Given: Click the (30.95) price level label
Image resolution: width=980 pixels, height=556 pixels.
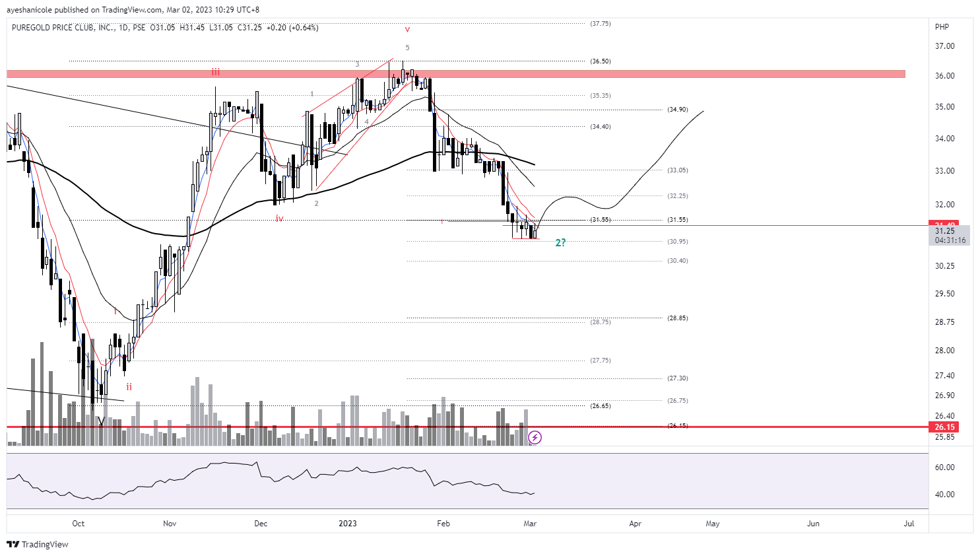Looking at the screenshot, I should (x=678, y=242).
